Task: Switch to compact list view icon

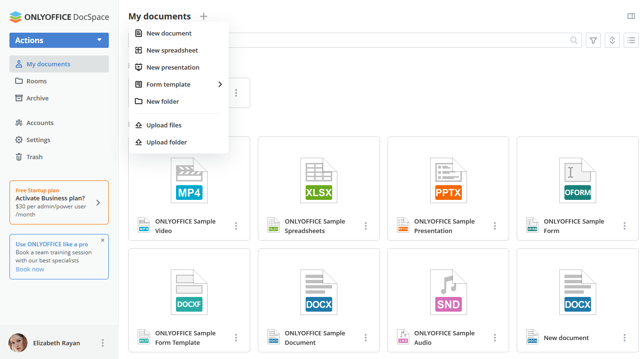Action: [631, 40]
